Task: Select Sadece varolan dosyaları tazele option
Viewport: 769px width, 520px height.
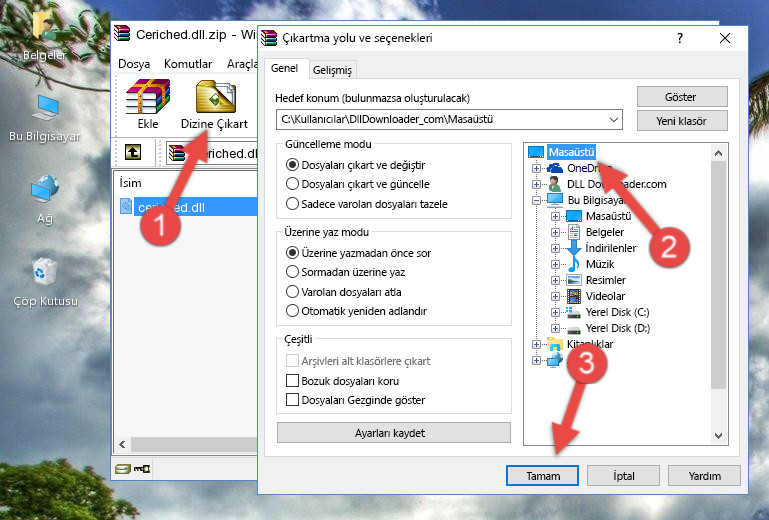Action: point(366,204)
